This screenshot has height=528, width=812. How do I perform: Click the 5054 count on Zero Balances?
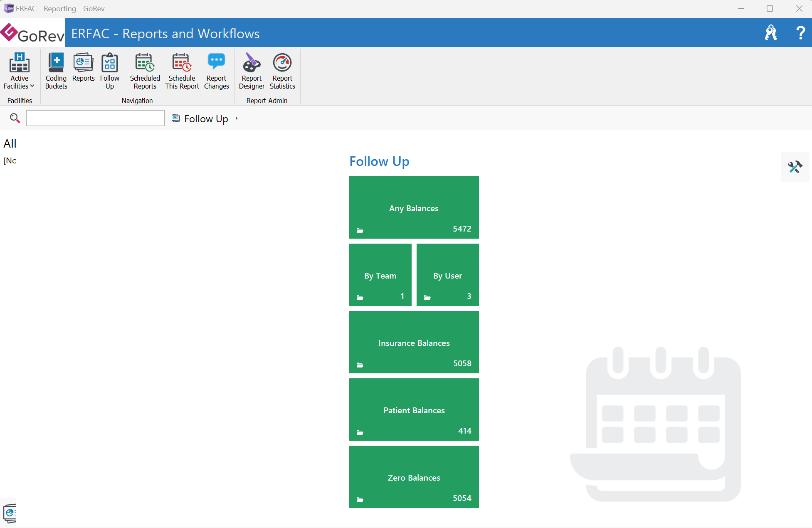point(462,498)
